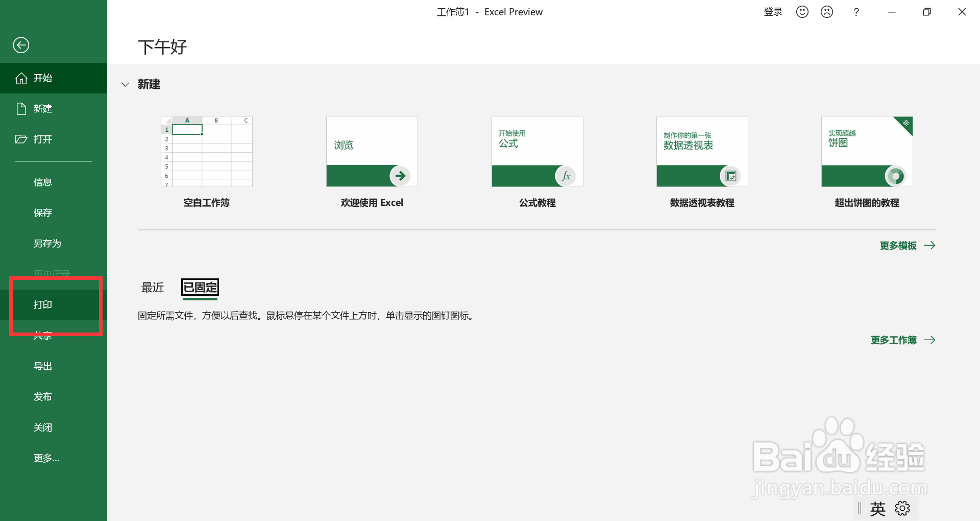The image size is (980, 521).
Task: Click the arrow next to 更多模板
Action: pyautogui.click(x=929, y=246)
